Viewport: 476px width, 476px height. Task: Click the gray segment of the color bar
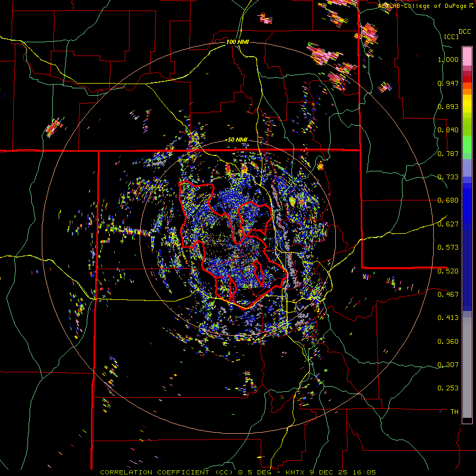pyautogui.click(x=467, y=368)
